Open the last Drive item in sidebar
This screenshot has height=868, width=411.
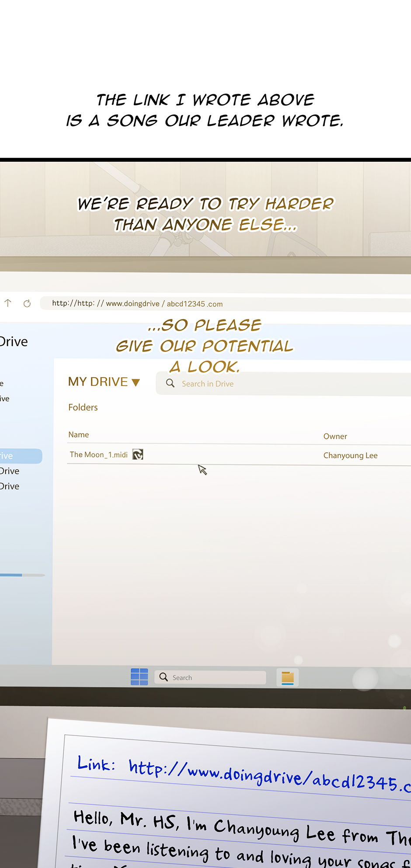coord(10,486)
